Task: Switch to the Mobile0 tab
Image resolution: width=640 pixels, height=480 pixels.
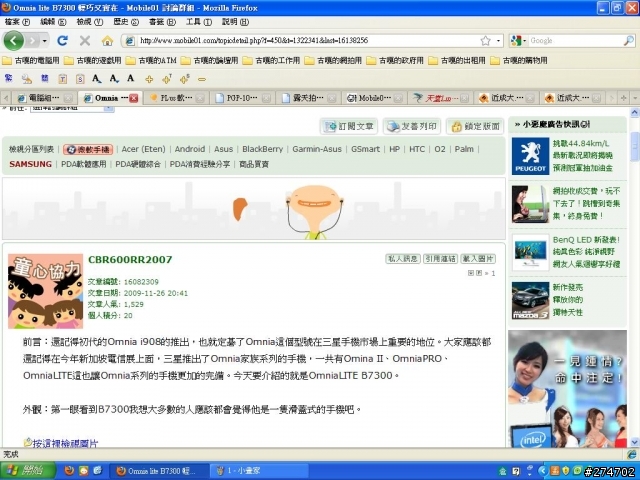Action: pos(374,98)
